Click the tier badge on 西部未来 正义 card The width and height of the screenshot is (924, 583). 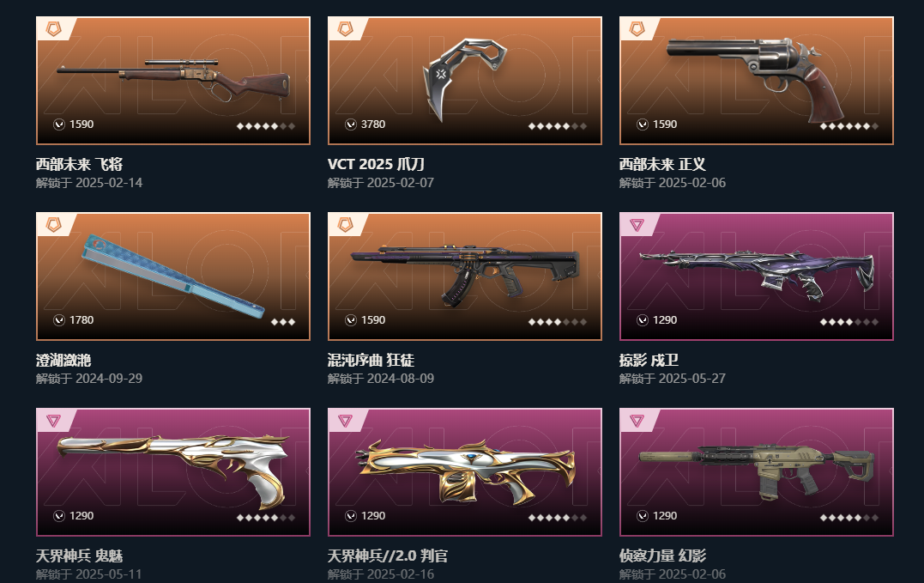click(637, 28)
